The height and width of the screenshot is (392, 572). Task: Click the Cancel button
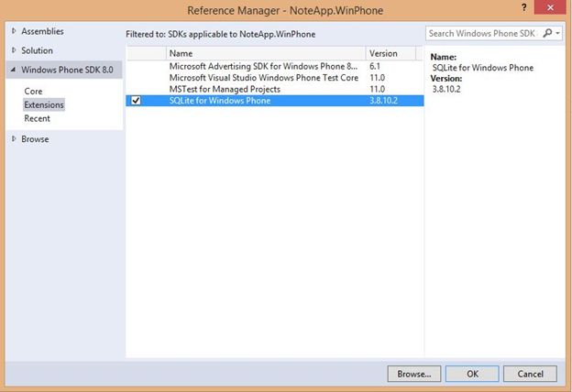[530, 374]
